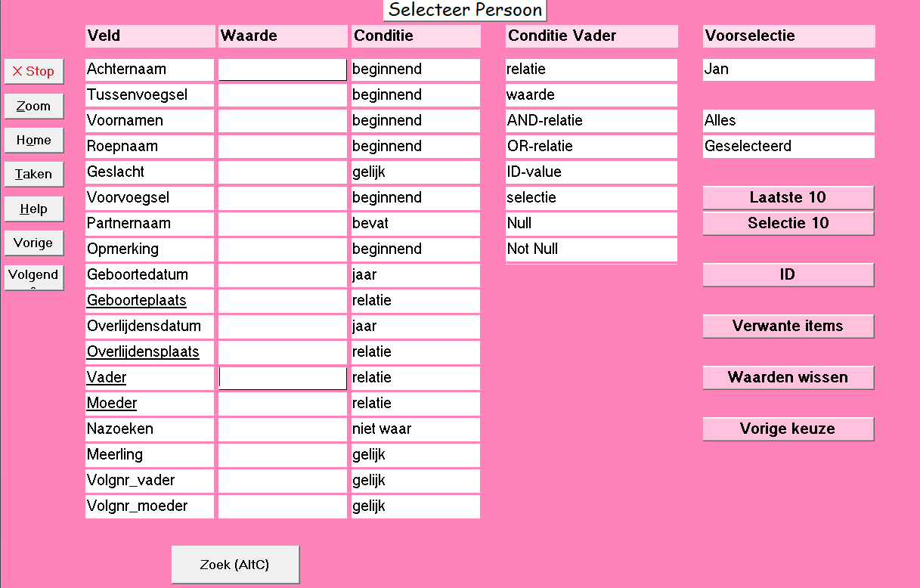This screenshot has height=588, width=920.
Task: Click the Achternaam condition 'beginnend'
Action: 416,70
